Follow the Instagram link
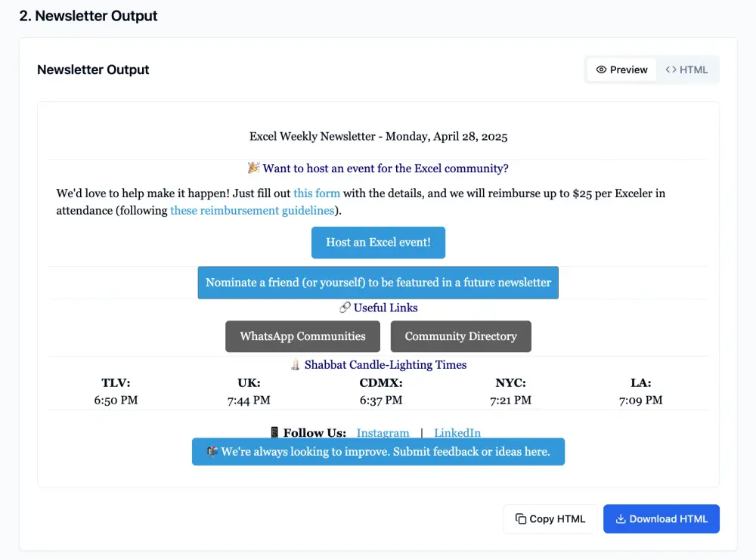 click(383, 433)
